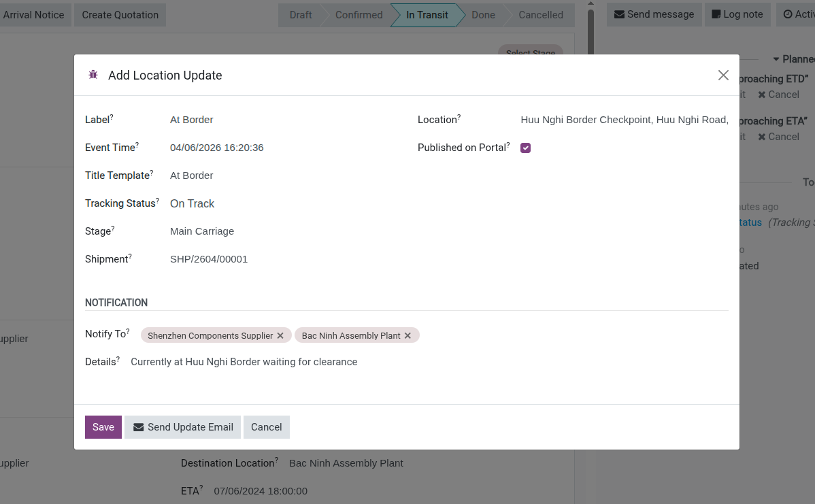Switch status to Done
This screenshot has height=504, width=815.
[483, 15]
